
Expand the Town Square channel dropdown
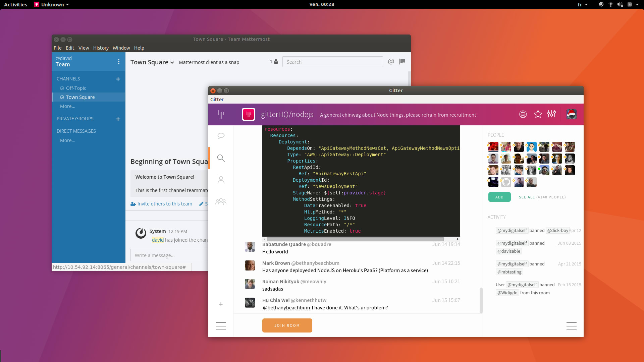[172, 63]
